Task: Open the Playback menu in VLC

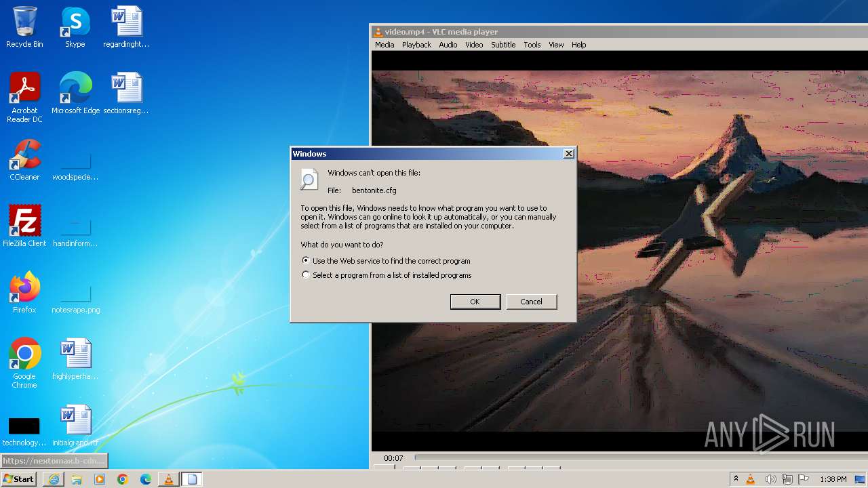Action: pos(416,45)
